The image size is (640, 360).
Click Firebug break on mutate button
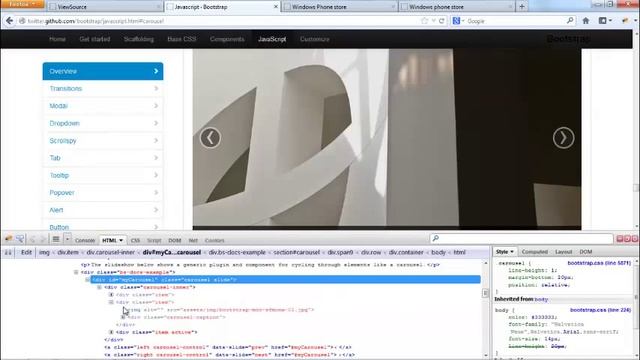[8, 252]
